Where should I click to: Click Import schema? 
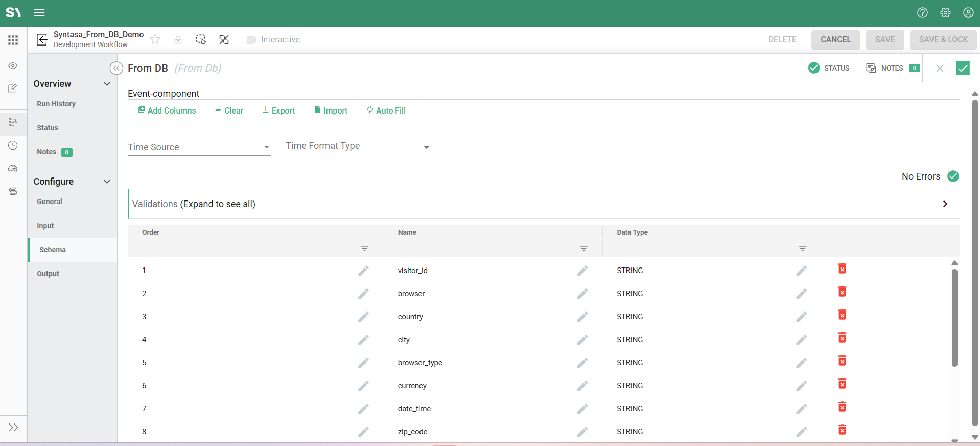pos(331,110)
